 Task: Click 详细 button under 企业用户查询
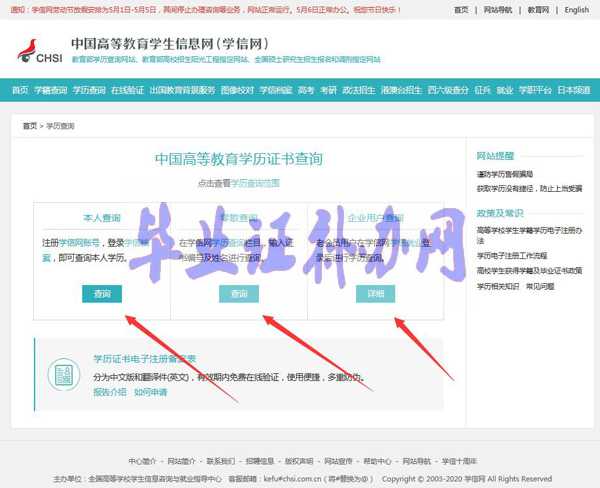[375, 294]
